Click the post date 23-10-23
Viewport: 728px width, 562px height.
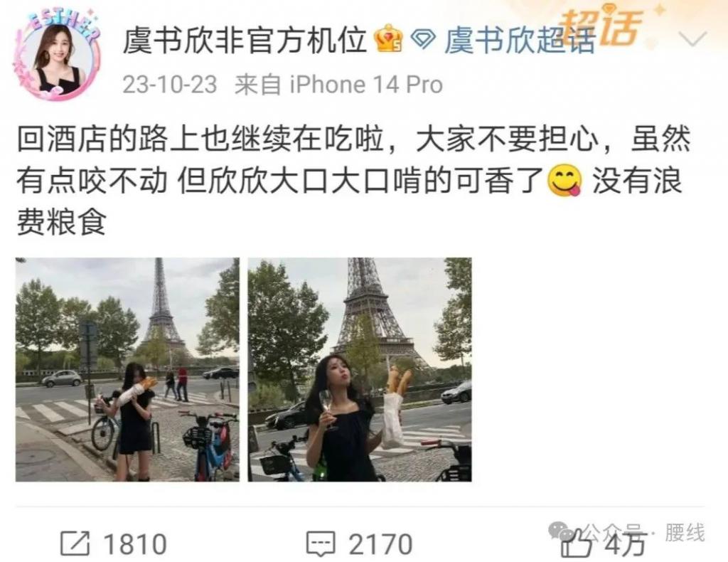(169, 85)
